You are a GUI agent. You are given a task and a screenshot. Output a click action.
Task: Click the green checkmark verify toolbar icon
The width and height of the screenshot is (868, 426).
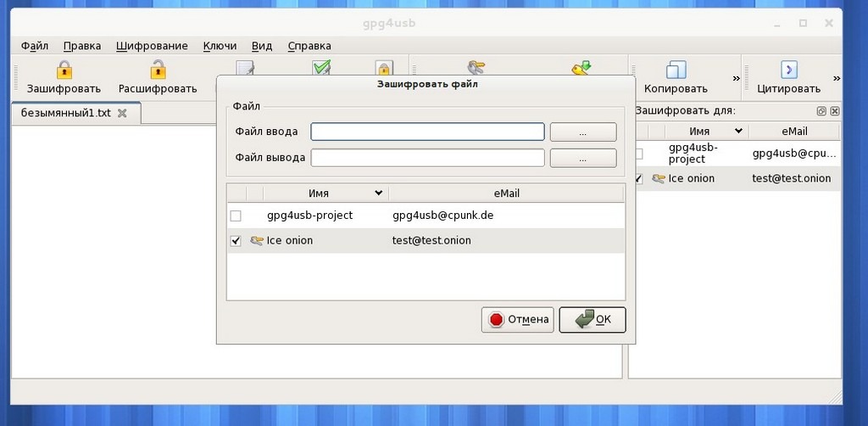tap(321, 68)
